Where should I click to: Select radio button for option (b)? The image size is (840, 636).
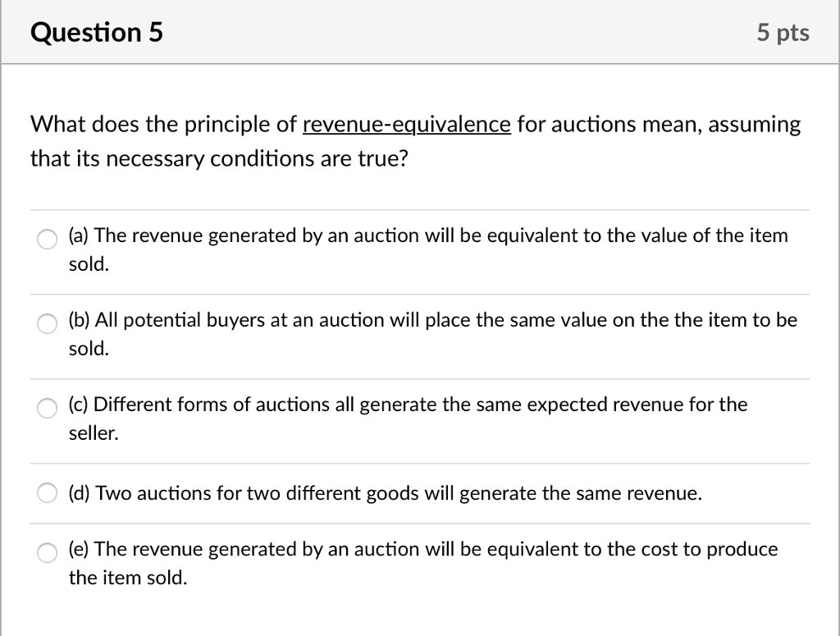coord(47,323)
